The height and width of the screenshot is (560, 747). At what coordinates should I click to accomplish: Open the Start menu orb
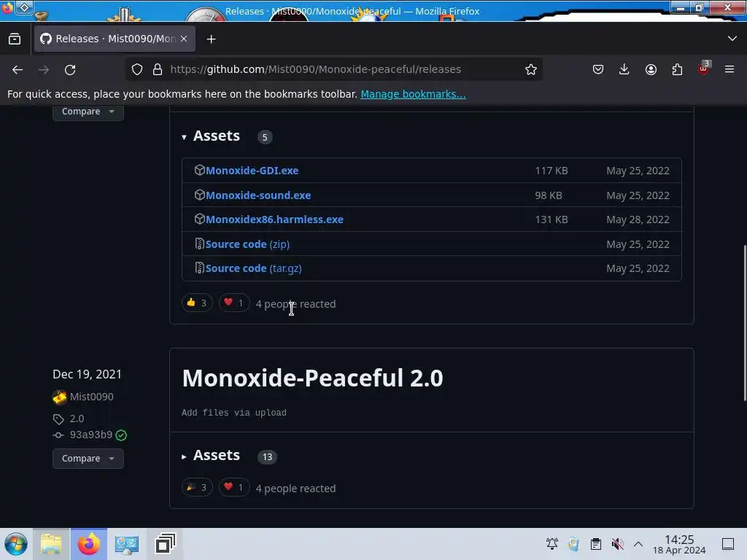16,544
